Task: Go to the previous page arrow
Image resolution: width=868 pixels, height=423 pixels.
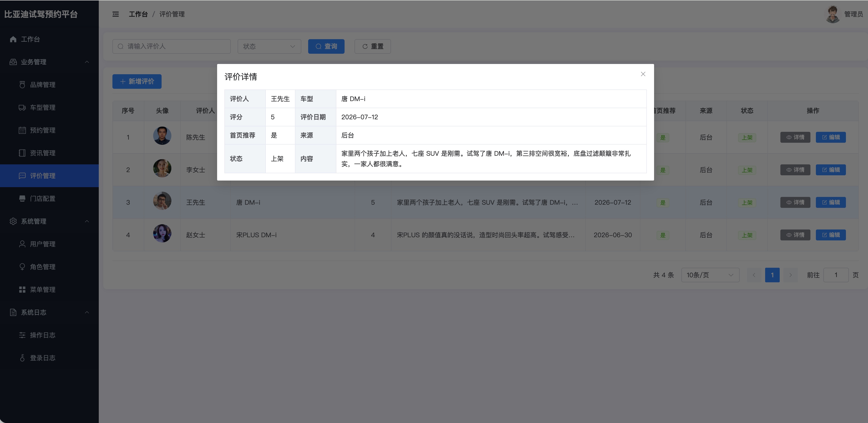Action: pyautogui.click(x=754, y=275)
